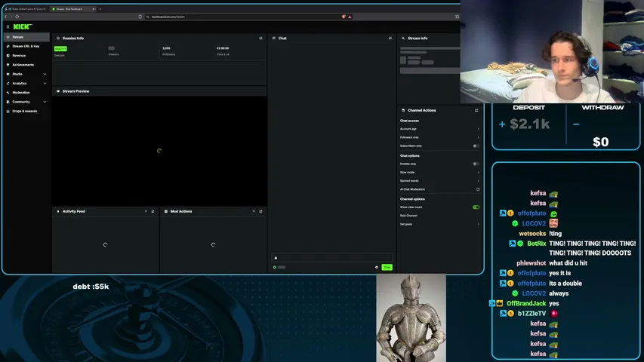Click the green HEALTHY session badge
644x362 pixels.
pyautogui.click(x=60, y=49)
